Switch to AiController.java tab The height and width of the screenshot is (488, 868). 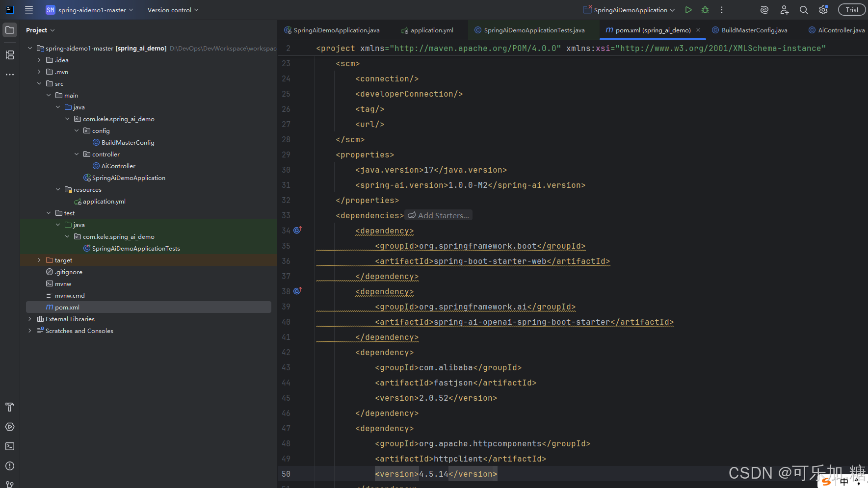(x=837, y=30)
